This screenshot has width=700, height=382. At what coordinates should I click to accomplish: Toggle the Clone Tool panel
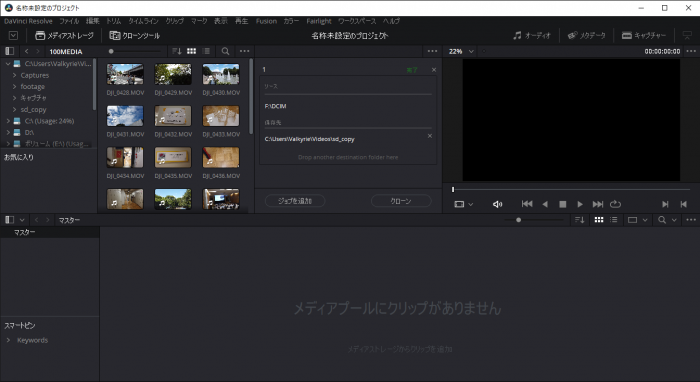click(x=134, y=36)
